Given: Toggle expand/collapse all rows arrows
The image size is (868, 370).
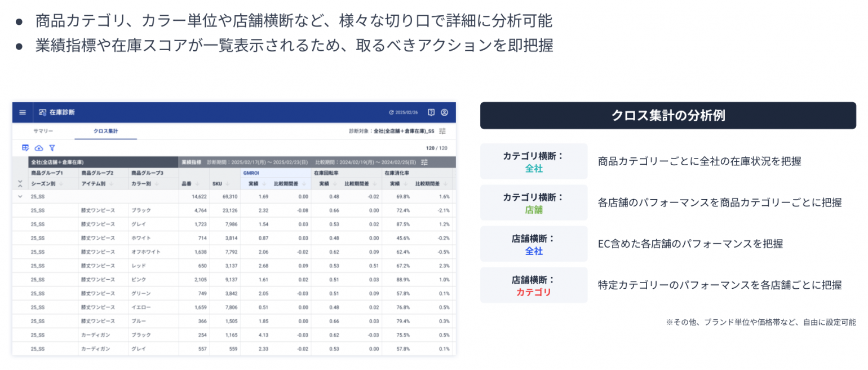Looking at the screenshot, I should coord(20,183).
